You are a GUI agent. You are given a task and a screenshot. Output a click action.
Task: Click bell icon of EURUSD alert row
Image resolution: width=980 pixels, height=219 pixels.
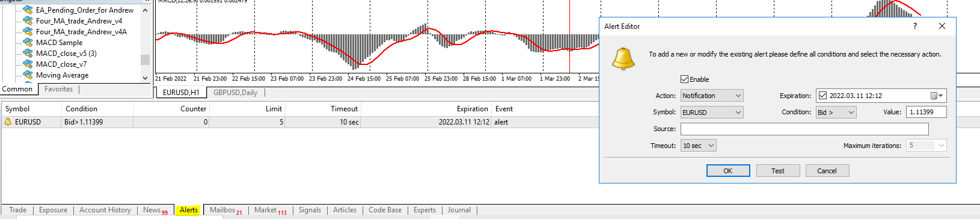click(8, 122)
